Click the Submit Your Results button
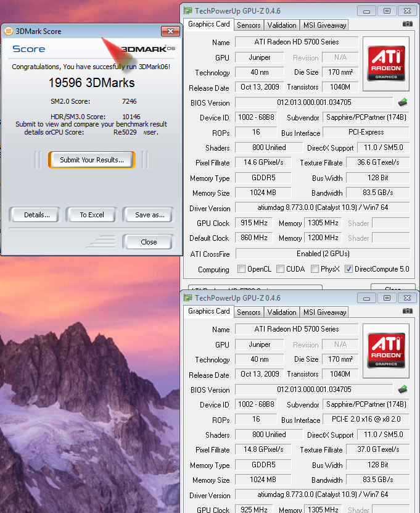420x513 pixels. (92, 160)
